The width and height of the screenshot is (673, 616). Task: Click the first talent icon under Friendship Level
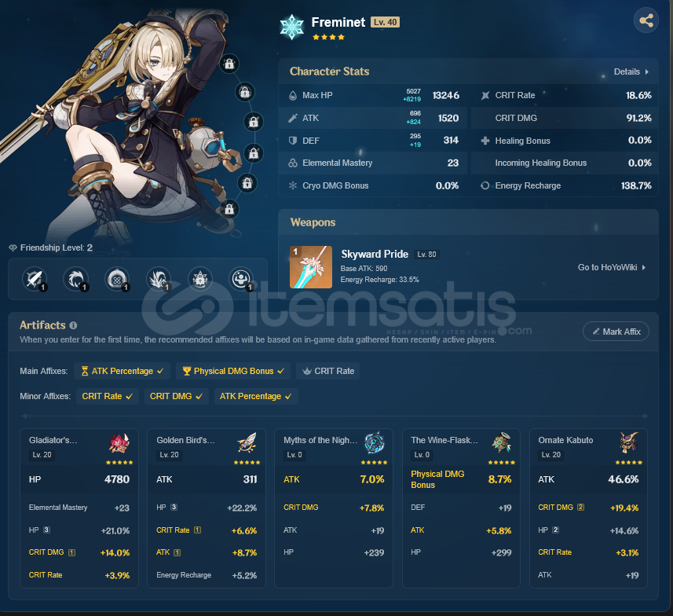pos(35,279)
